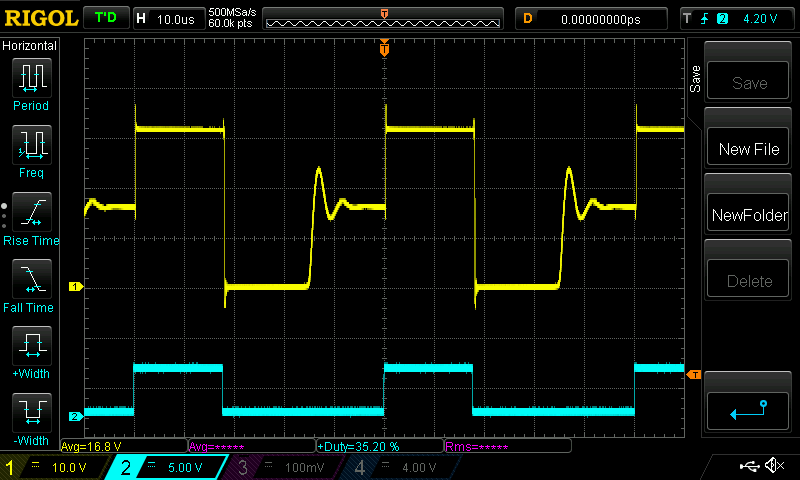This screenshot has height=480, width=800.
Task: Click the Save menu side tab
Action: pyautogui.click(x=694, y=78)
